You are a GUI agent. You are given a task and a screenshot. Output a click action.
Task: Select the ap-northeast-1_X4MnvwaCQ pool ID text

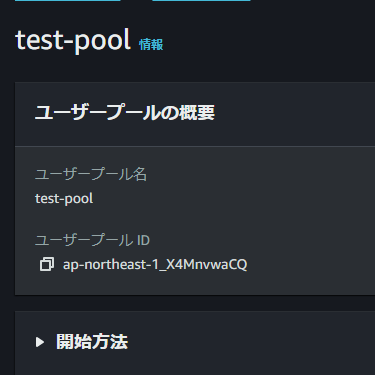pos(155,265)
